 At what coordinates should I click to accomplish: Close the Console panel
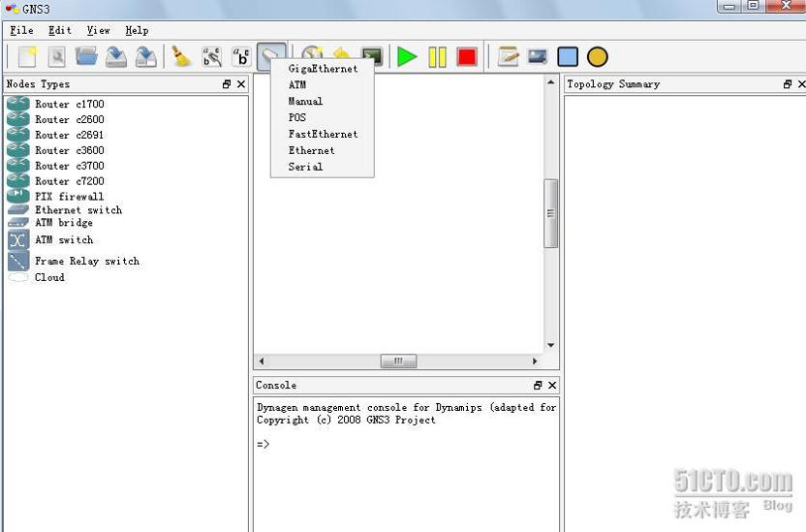coord(552,385)
